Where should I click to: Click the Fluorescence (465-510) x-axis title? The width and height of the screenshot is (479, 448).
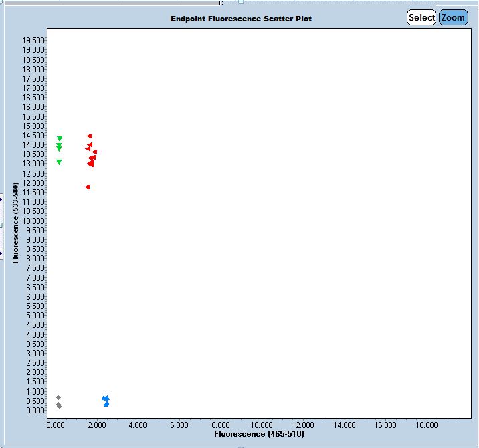(x=259, y=435)
